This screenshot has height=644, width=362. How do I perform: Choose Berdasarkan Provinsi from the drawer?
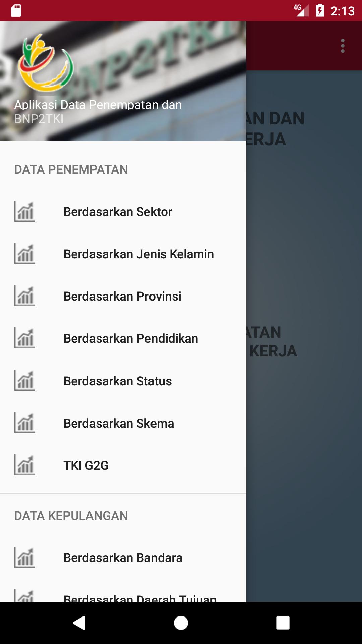(122, 297)
